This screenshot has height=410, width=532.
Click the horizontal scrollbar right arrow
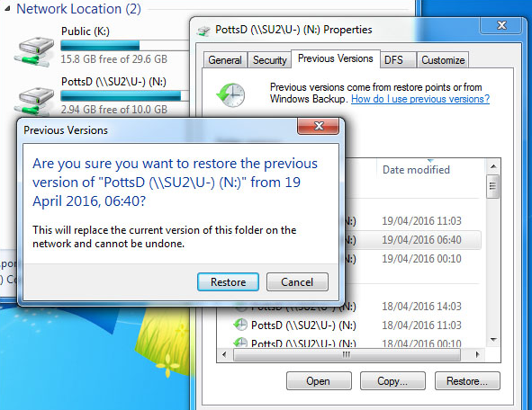[478, 355]
